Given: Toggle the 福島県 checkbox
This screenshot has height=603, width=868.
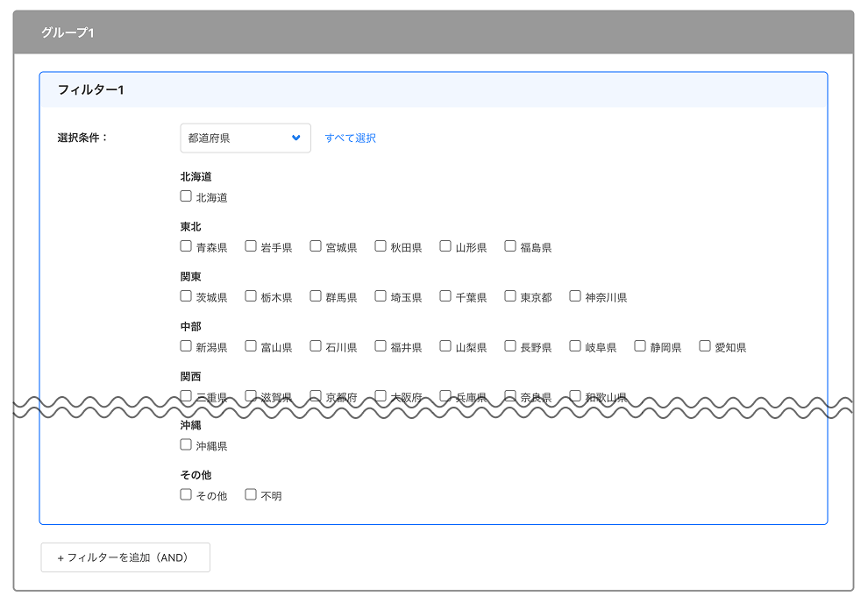Looking at the screenshot, I should pos(510,246).
